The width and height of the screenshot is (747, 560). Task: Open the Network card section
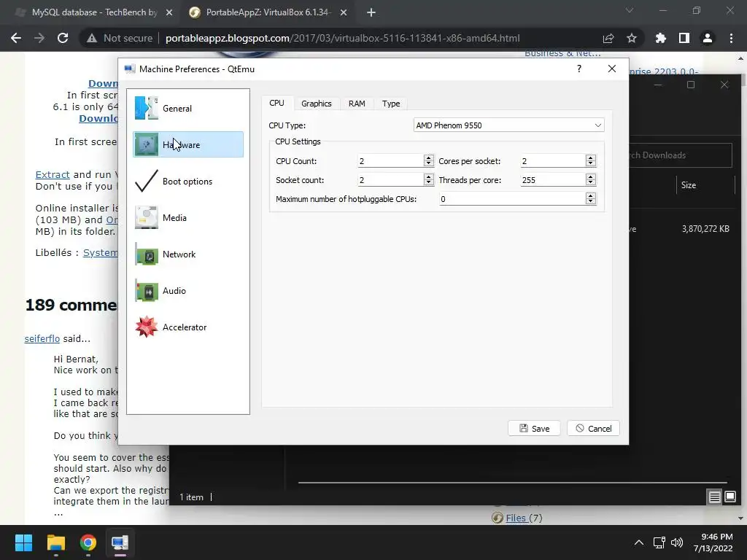tap(187, 254)
